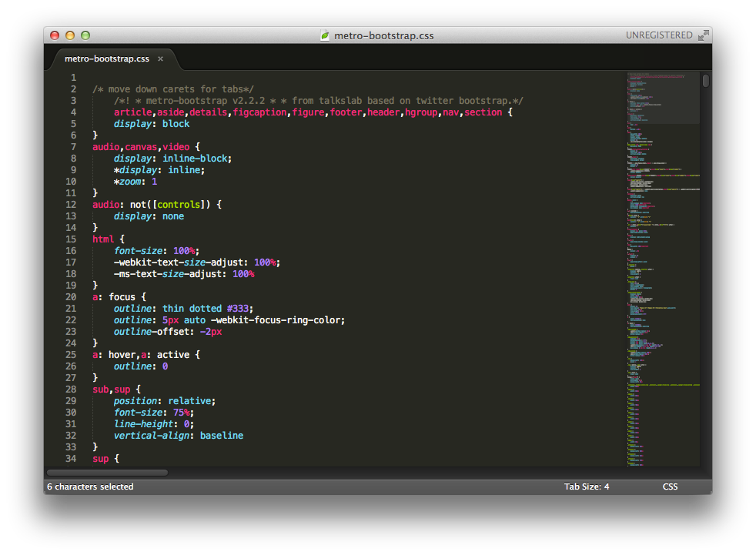Screen dimensions: 756x555
Task: Open the Tab Size: 4 menu
Action: [587, 486]
